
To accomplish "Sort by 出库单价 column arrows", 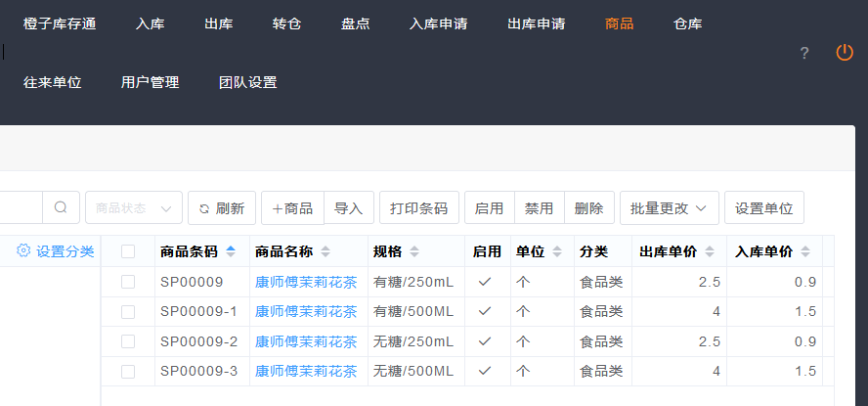I will (x=710, y=251).
